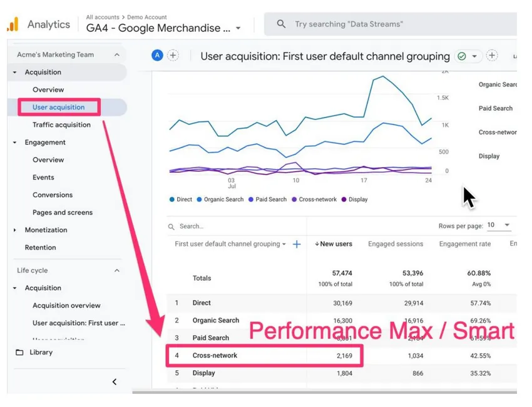This screenshot has width=532, height=407.
Task: Click the Organic Search legend color dot
Action: 200,199
